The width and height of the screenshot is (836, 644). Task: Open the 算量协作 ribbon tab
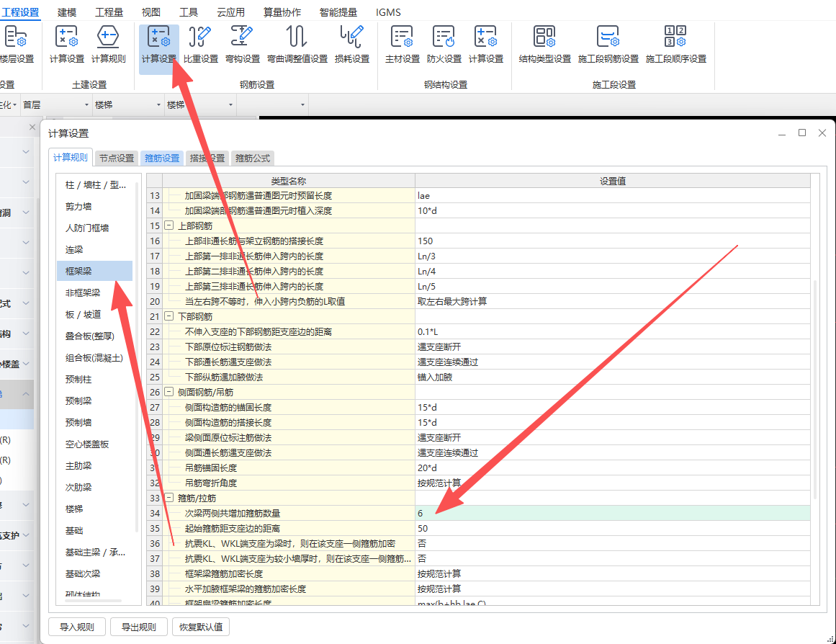point(282,12)
